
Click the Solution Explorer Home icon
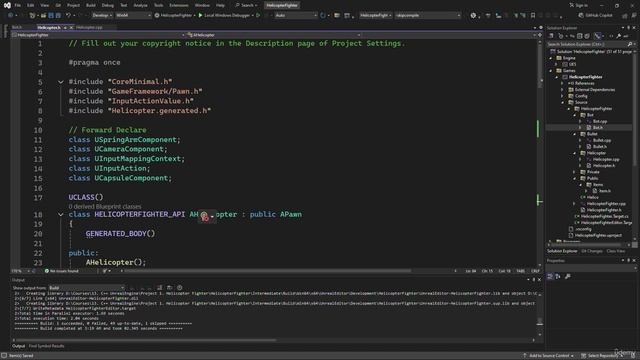[551, 36]
